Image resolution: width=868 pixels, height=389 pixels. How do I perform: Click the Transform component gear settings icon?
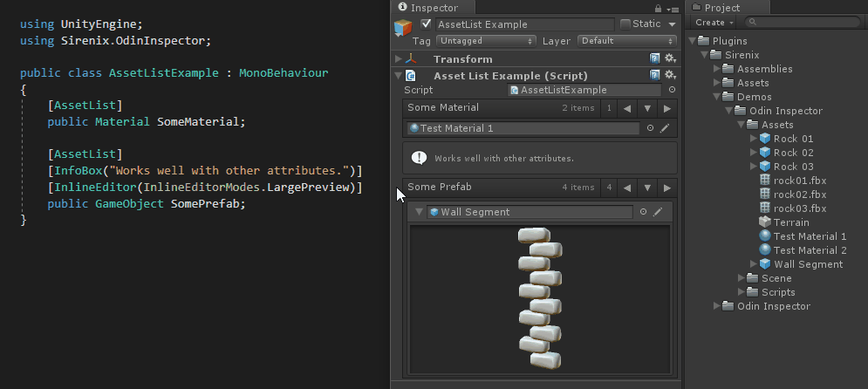[x=670, y=58]
